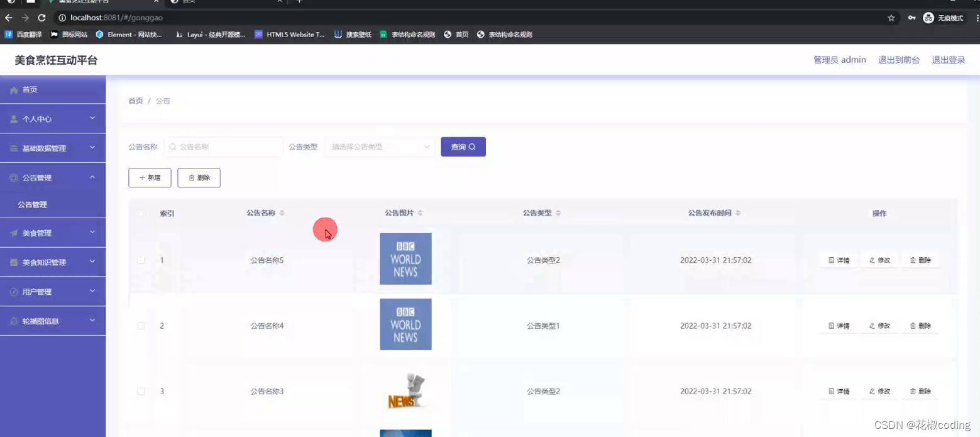Click 修改 for 公告名称4
Viewport: 980px width, 437px height.
[879, 326]
